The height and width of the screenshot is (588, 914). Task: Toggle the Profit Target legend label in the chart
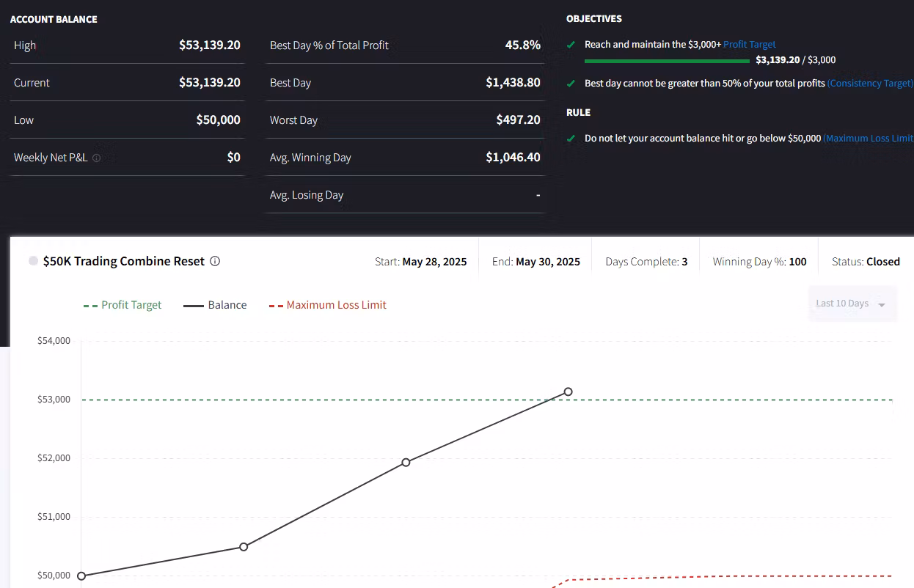pyautogui.click(x=131, y=305)
